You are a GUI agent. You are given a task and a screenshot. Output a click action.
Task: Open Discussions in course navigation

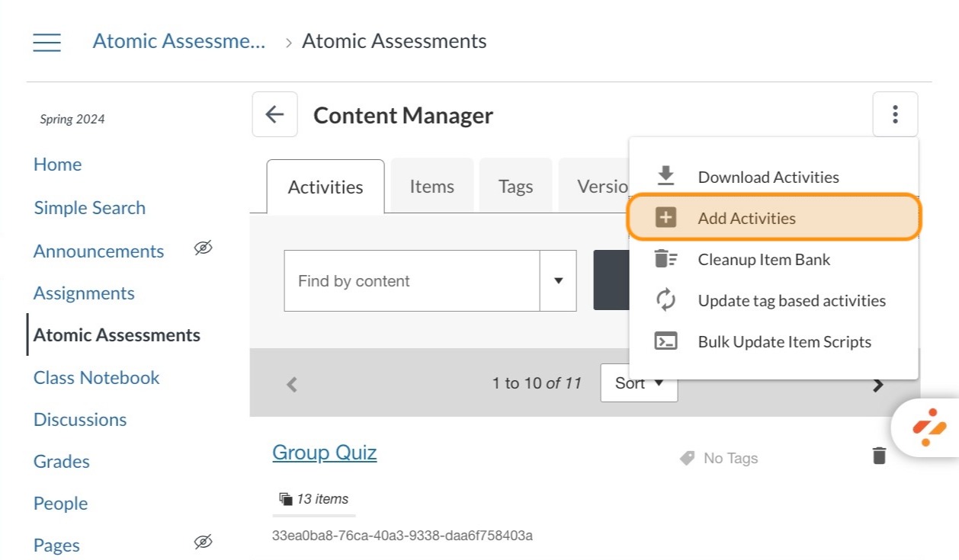pos(80,420)
